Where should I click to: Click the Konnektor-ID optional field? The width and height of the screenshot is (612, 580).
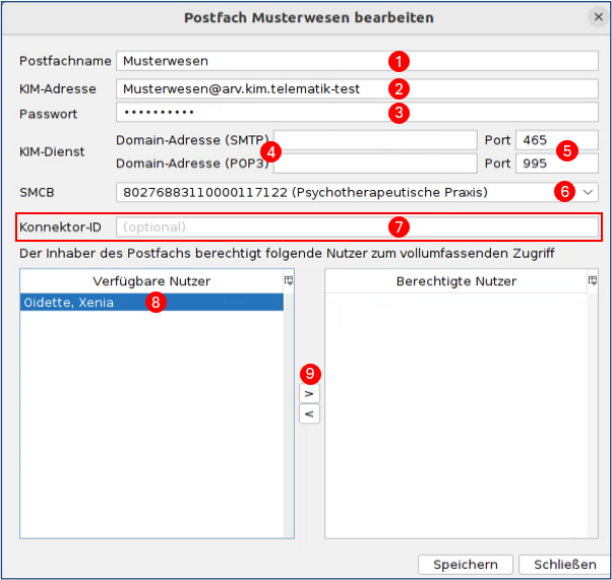pyautogui.click(x=357, y=227)
